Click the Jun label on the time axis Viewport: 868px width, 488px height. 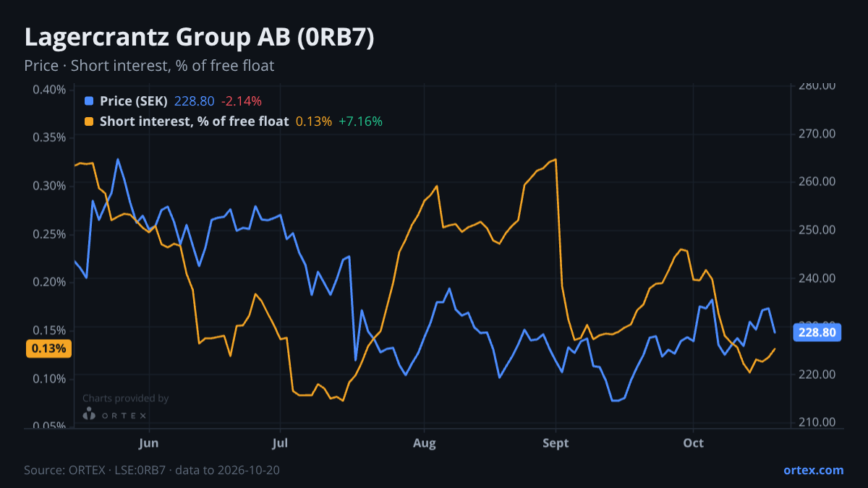coord(149,442)
